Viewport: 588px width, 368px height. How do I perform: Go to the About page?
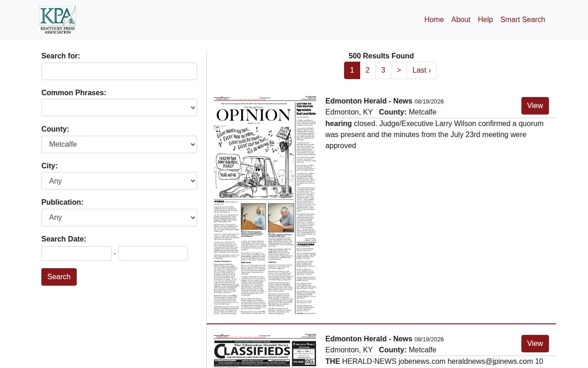click(x=461, y=19)
